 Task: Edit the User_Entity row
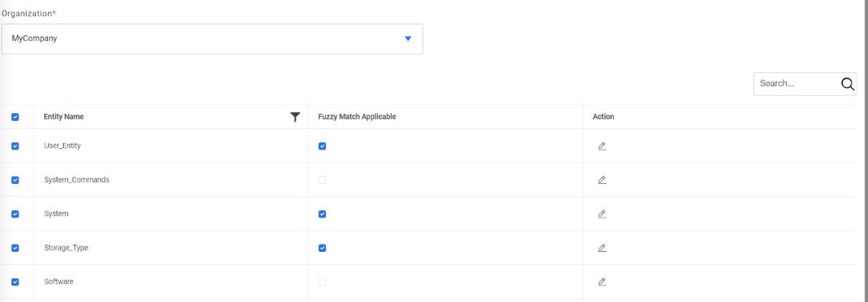602,146
